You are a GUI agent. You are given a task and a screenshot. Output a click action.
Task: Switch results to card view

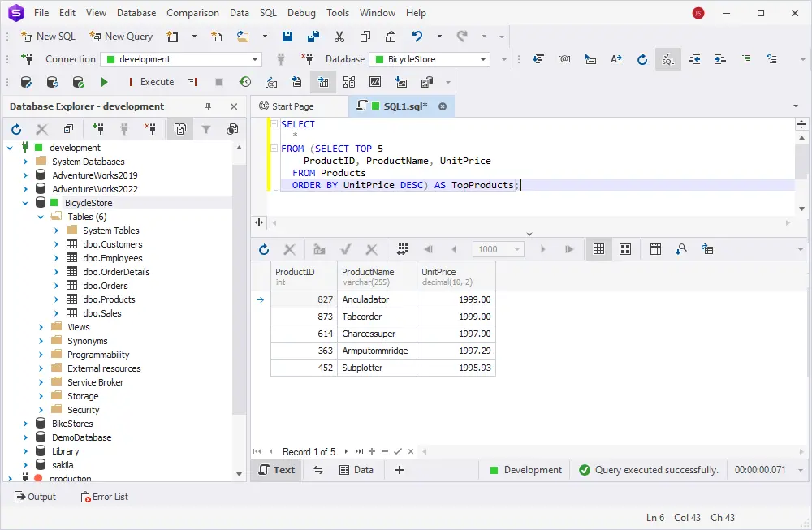pos(625,249)
